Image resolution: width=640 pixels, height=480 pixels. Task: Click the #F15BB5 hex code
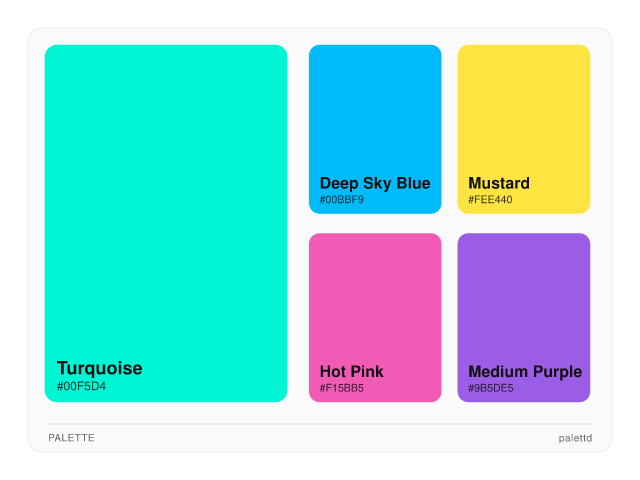coord(342,388)
